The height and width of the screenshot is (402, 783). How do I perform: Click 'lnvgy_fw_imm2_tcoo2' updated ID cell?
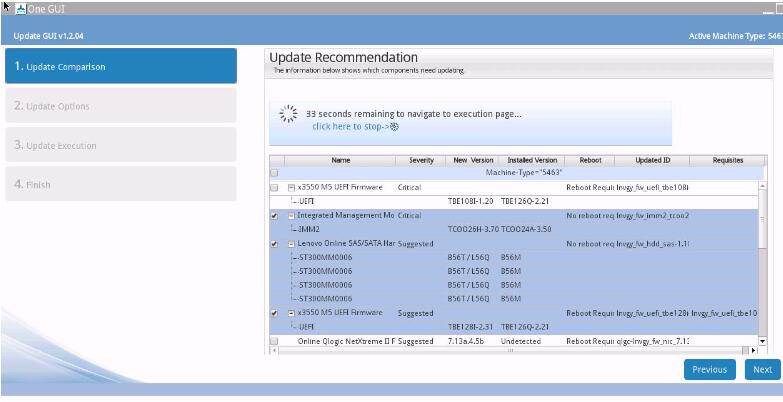652,216
